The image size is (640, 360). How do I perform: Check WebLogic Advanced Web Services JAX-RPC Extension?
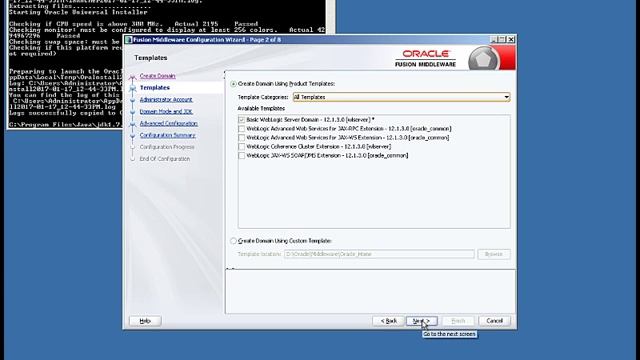pyautogui.click(x=242, y=129)
